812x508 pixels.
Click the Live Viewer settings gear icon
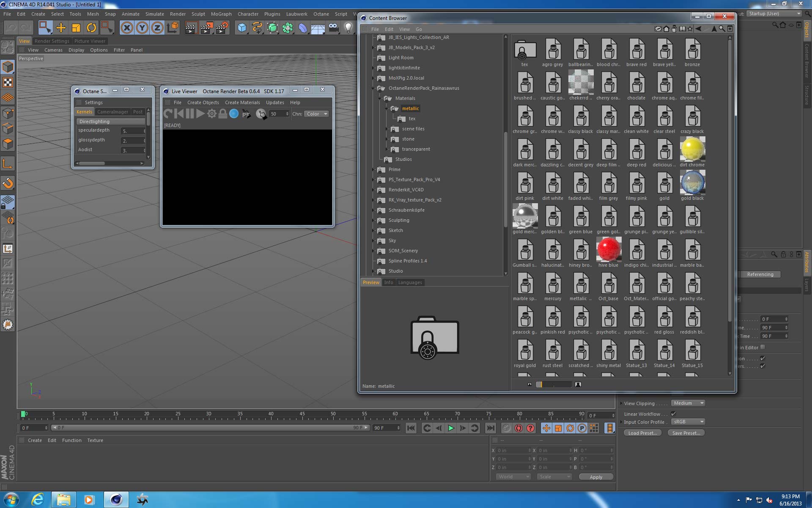[x=211, y=114]
